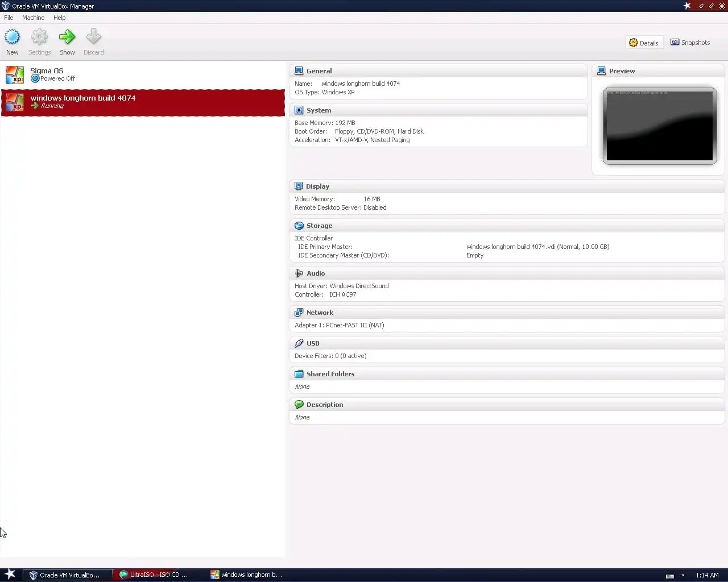728x582 pixels.
Task: Click the '16 MB' video memory value
Action: pyautogui.click(x=372, y=199)
